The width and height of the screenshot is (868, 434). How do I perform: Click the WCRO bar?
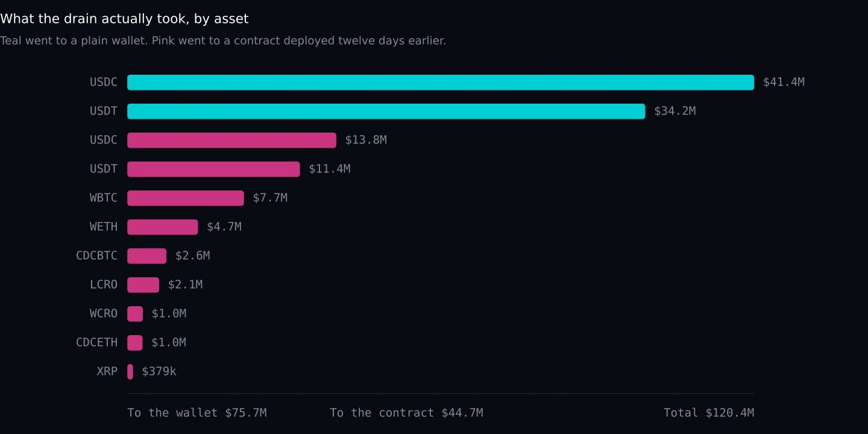click(x=135, y=314)
